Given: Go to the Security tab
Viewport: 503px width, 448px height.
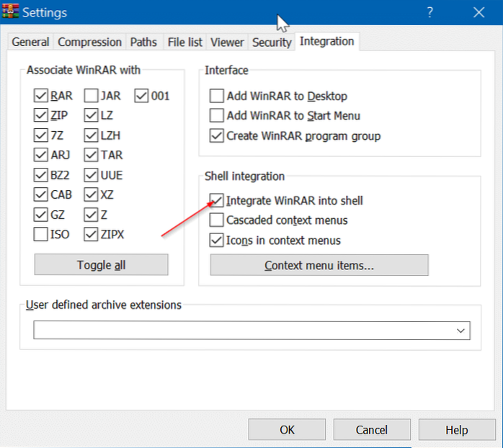Looking at the screenshot, I should [x=271, y=42].
